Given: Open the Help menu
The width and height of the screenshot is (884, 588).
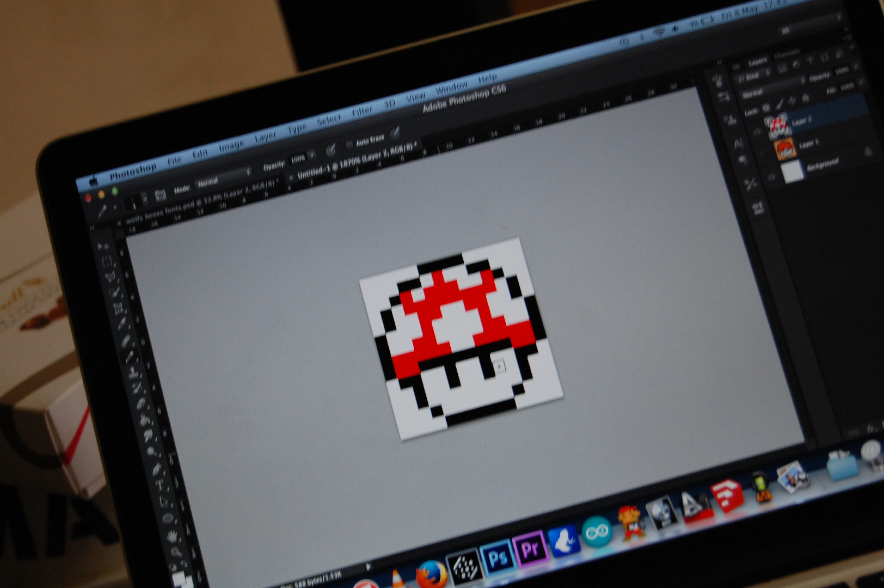Looking at the screenshot, I should pos(487,79).
